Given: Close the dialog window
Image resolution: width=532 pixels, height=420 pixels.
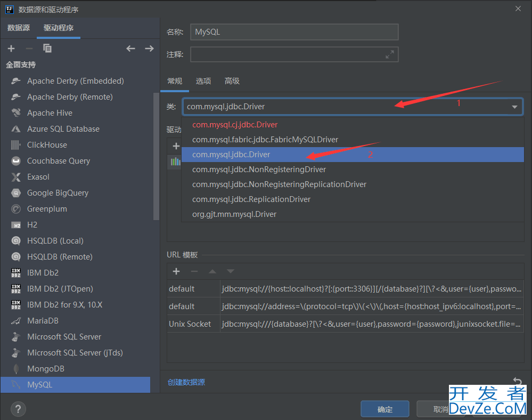Looking at the screenshot, I should [x=518, y=9].
